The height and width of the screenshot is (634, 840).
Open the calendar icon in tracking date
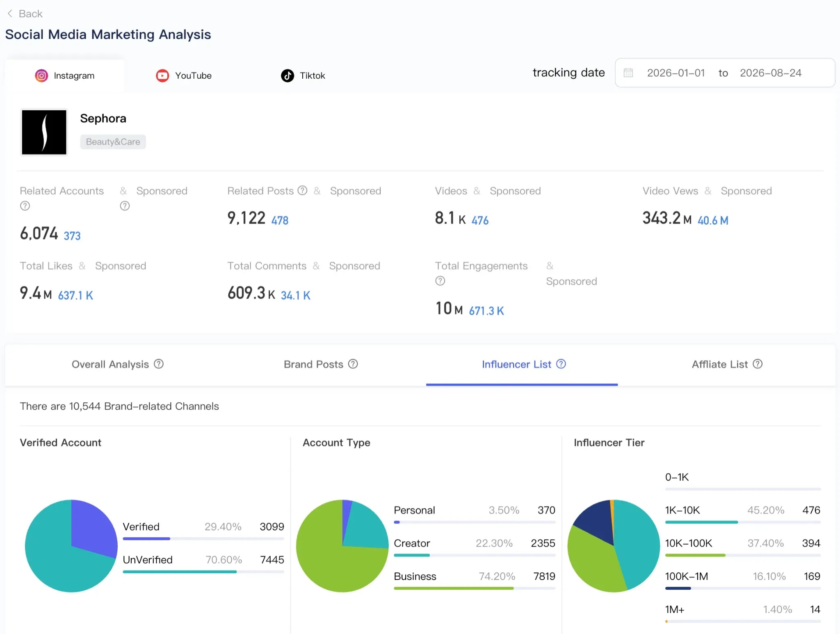(628, 73)
